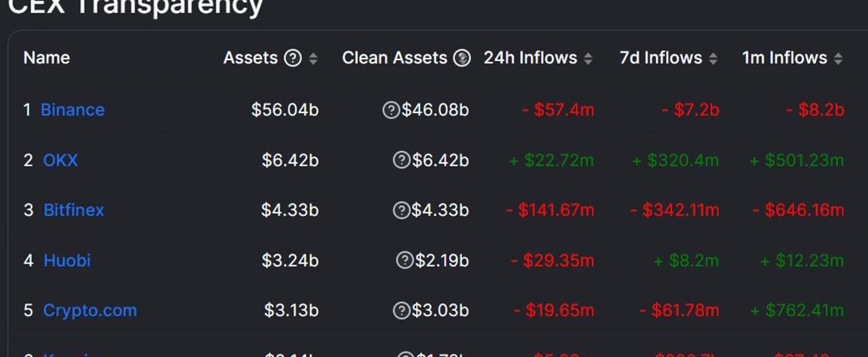
Task: Sort table by Assets column arrows
Action: [x=313, y=59]
